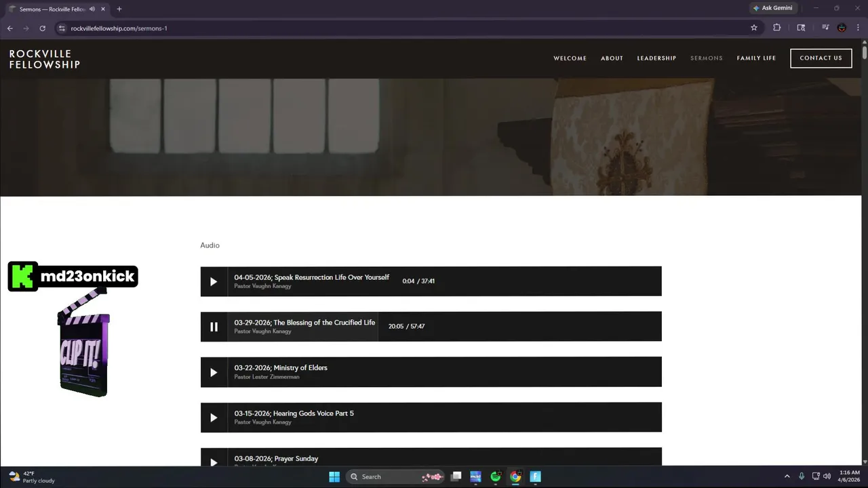Open the blue 'f' app on taskbar
Image resolution: width=868 pixels, height=488 pixels.
(x=535, y=476)
